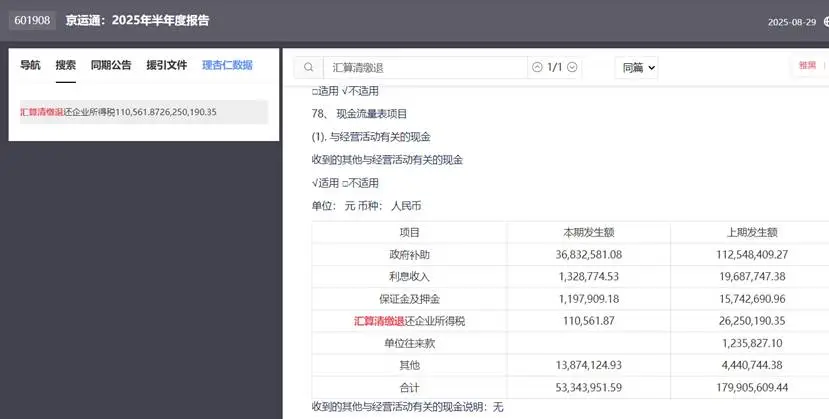Click the line 单位：元 币种：人民币

click(x=366, y=206)
